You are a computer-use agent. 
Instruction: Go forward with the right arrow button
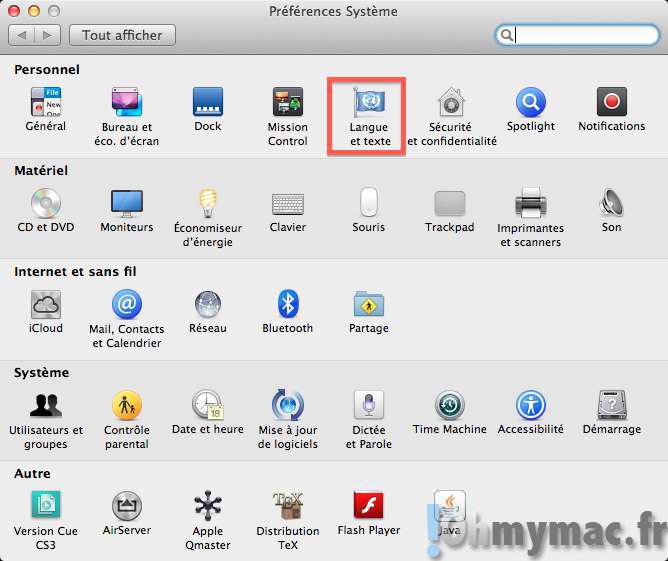click(48, 35)
